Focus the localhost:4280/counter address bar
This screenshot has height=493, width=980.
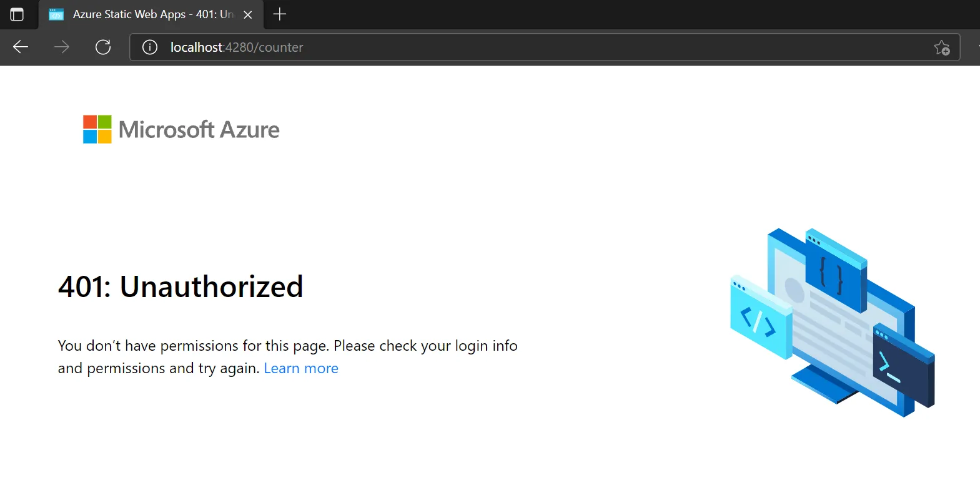click(x=500, y=47)
